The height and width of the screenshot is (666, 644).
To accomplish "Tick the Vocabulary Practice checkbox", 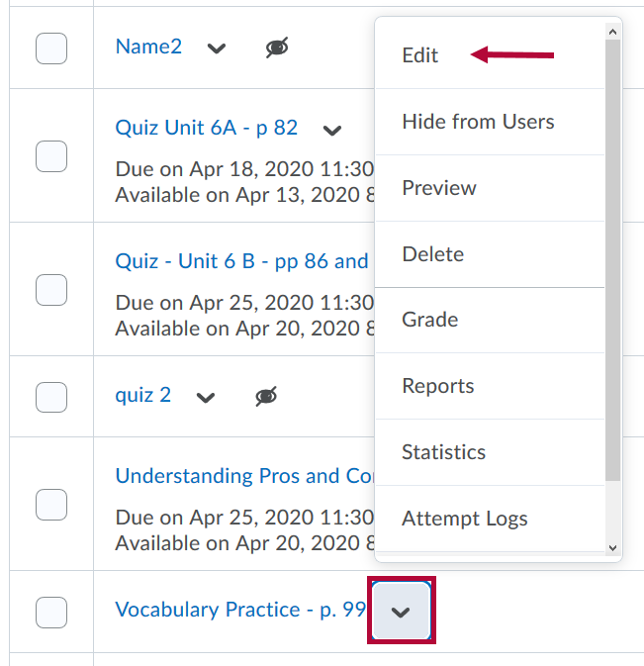I will point(51,612).
